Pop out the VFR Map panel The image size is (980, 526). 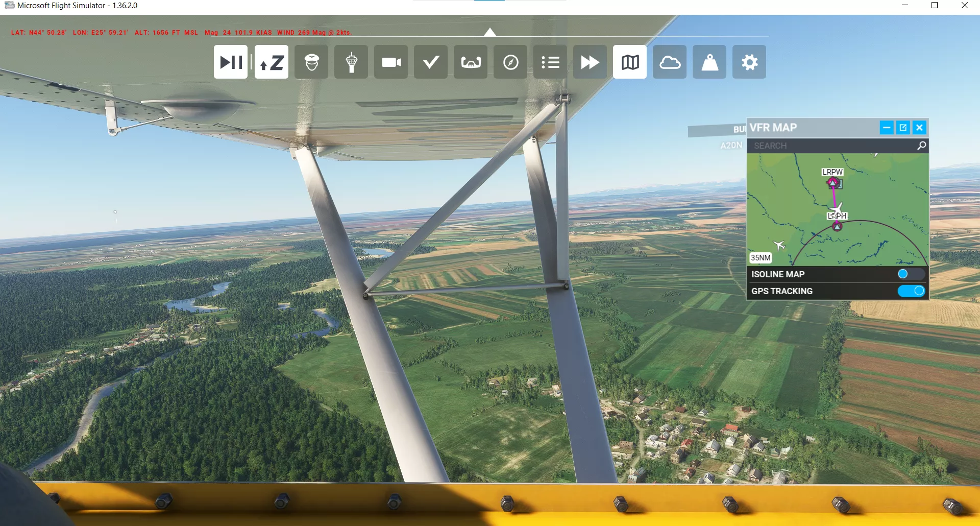pyautogui.click(x=903, y=128)
